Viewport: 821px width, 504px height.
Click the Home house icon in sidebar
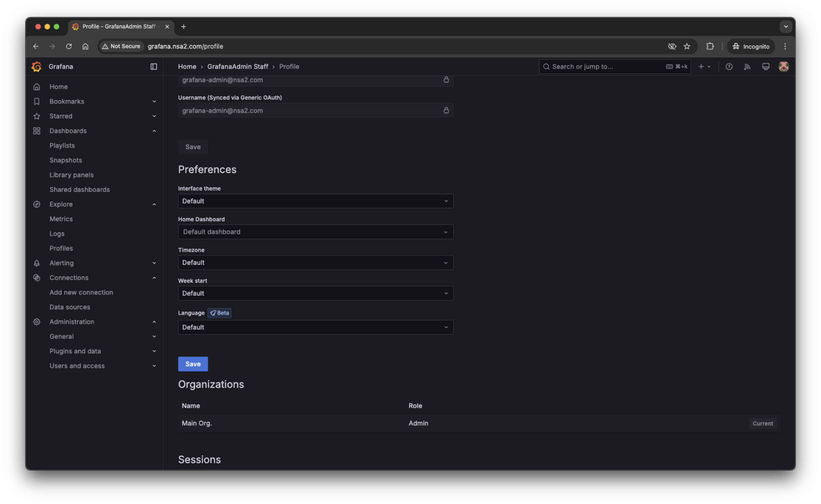click(37, 87)
